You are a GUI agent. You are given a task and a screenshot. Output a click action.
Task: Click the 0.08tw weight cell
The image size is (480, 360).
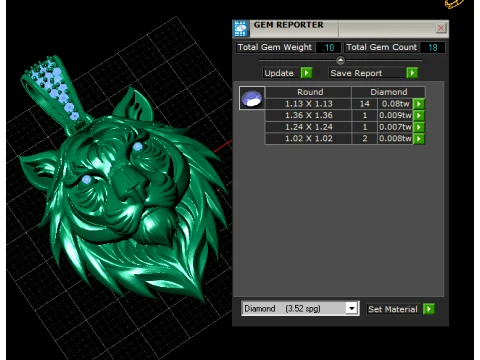395,104
